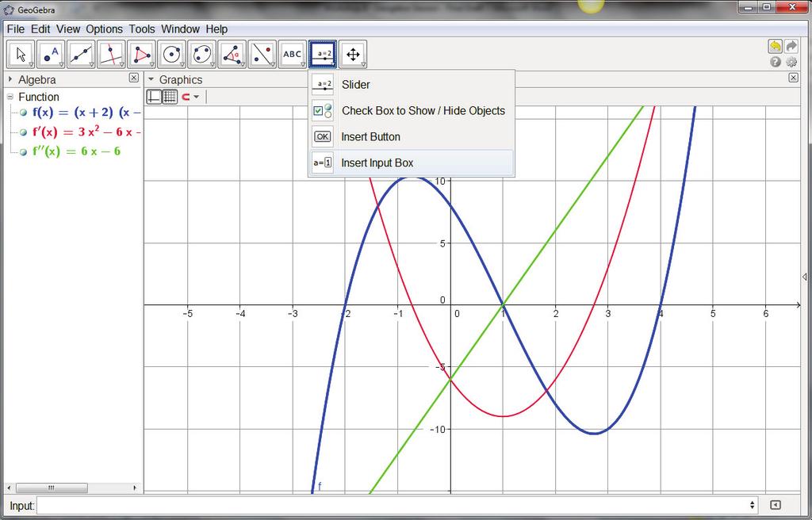Toggle the grid display icon
The width and height of the screenshot is (812, 520).
(170, 97)
